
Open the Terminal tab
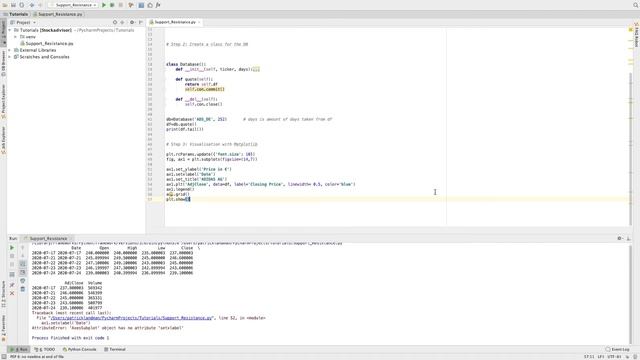point(115,349)
